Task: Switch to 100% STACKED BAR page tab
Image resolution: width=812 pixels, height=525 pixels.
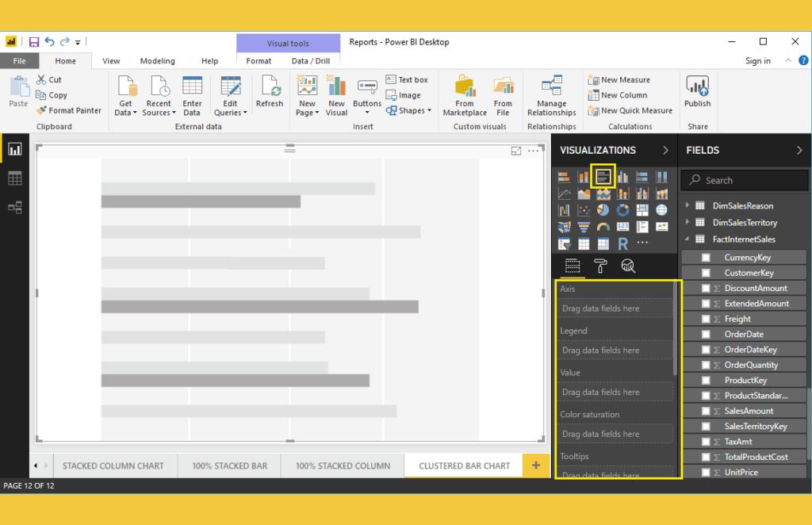Action: pyautogui.click(x=230, y=466)
